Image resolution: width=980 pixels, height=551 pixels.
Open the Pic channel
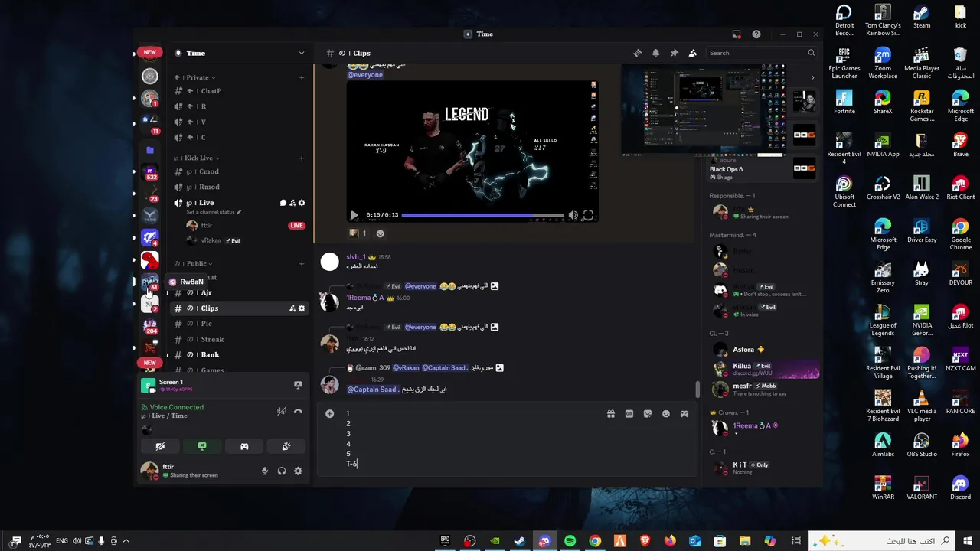(239, 324)
